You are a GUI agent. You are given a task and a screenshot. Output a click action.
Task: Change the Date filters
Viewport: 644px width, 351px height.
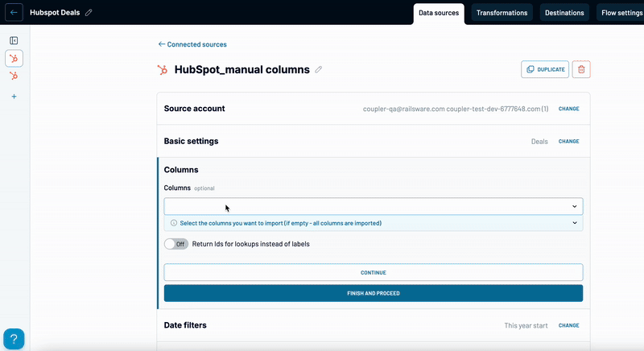pyautogui.click(x=569, y=325)
